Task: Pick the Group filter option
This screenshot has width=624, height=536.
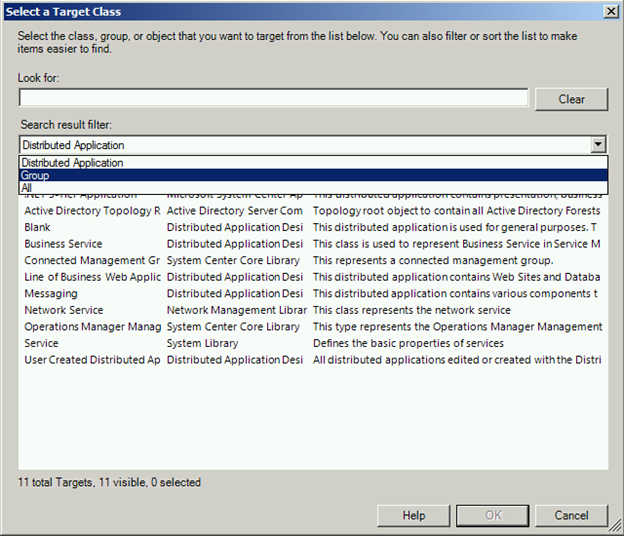Action: 313,175
